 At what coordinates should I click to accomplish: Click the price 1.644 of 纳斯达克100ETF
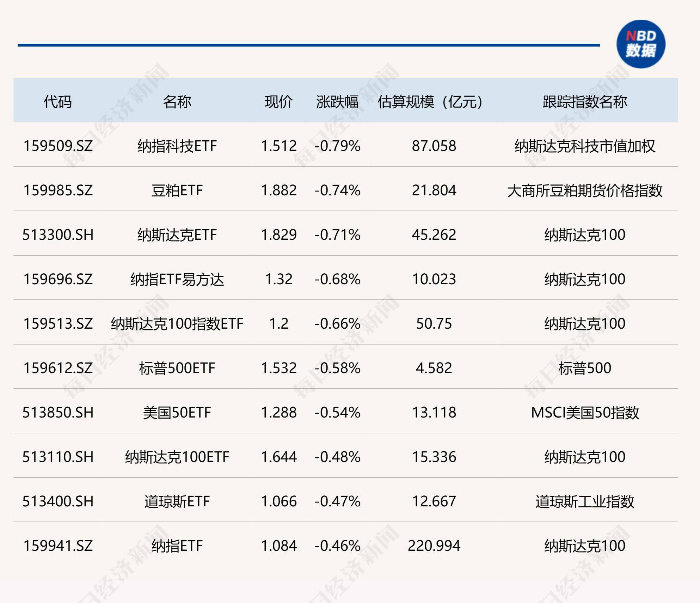[278, 456]
